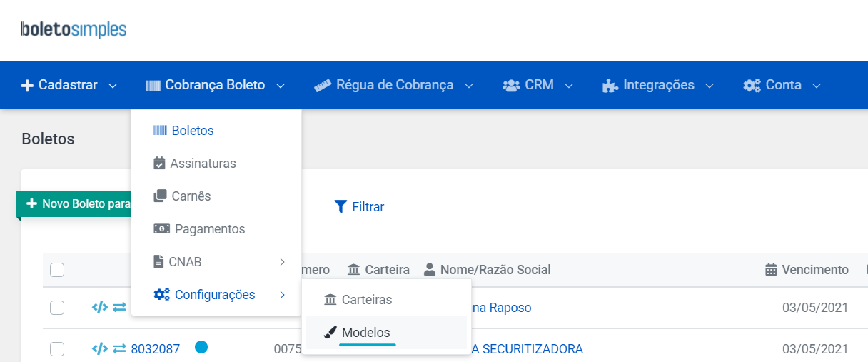
Task: Click the boletosimples logo
Action: tap(74, 29)
